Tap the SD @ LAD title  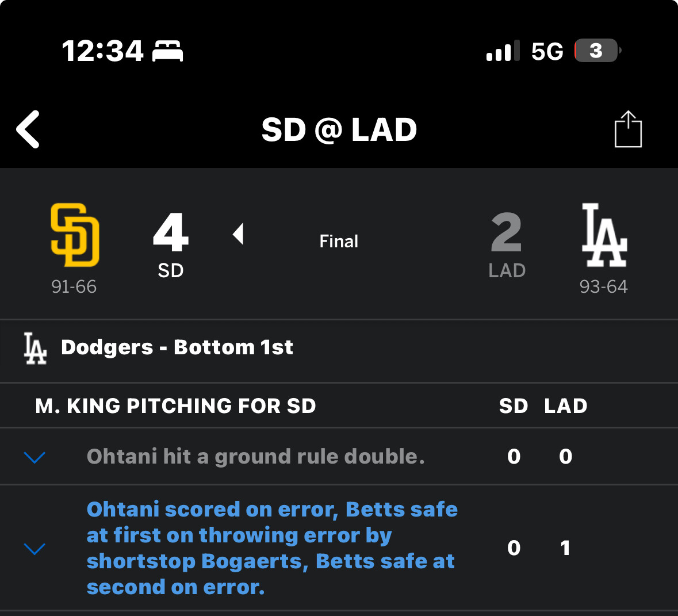(x=339, y=130)
